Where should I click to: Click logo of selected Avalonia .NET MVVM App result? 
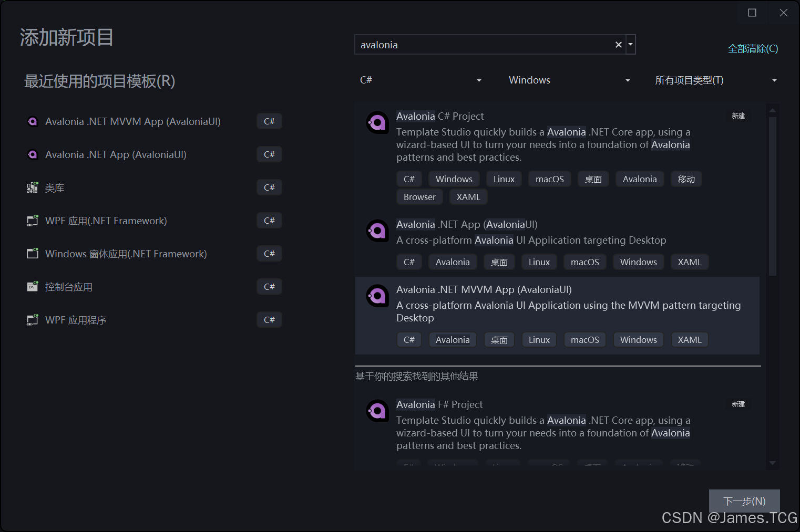tap(377, 296)
